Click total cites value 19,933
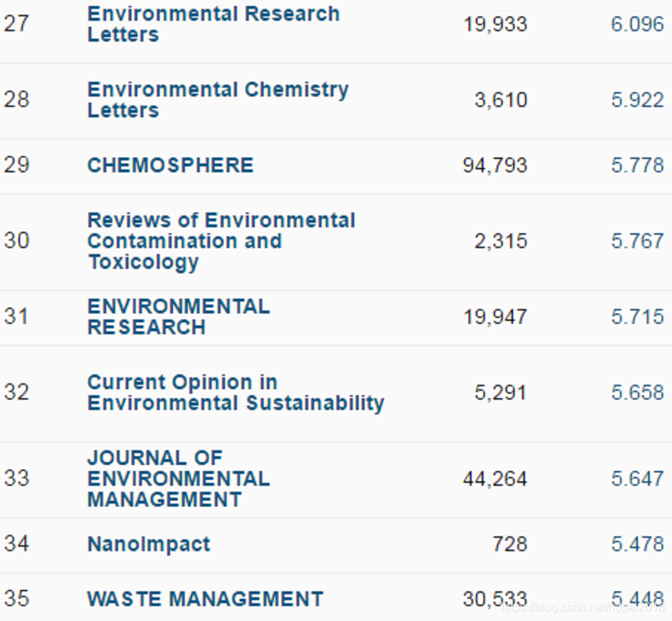 pyautogui.click(x=495, y=25)
